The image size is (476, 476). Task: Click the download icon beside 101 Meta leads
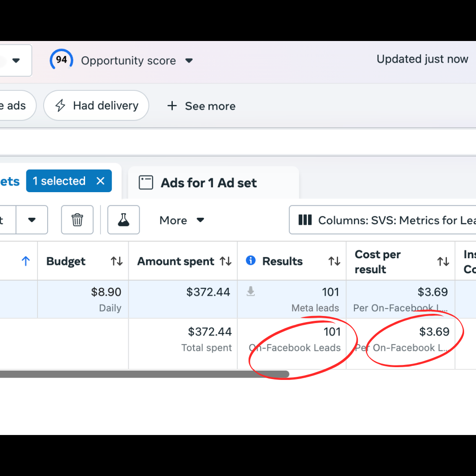(250, 291)
